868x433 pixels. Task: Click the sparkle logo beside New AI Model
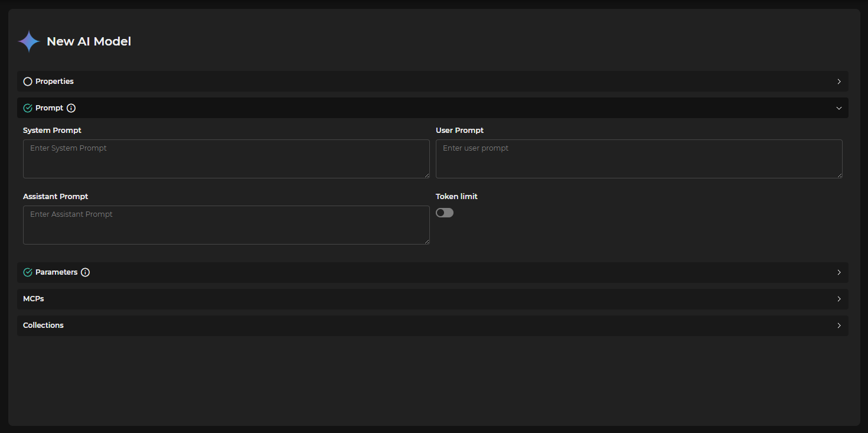coord(28,41)
